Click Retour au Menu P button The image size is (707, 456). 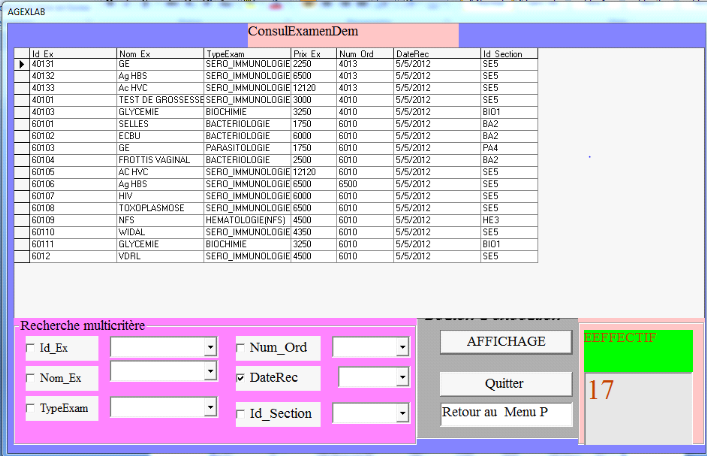[506, 414]
